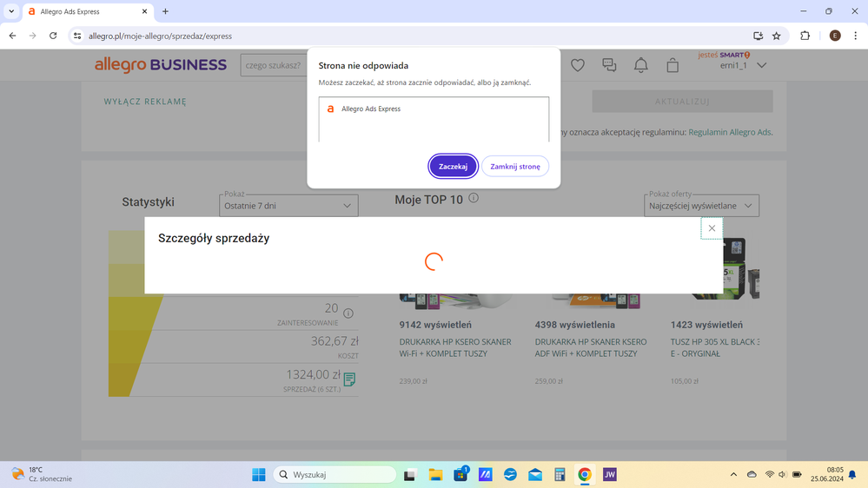Click the info icon beside Zainteresowanie
This screenshot has width=868, height=488.
(x=348, y=313)
